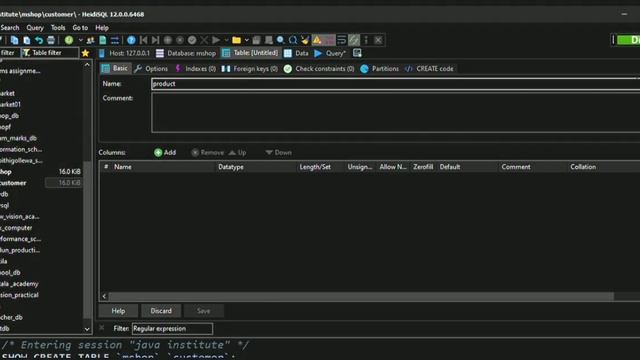This screenshot has width=640, height=360.
Task: Open the Help menu
Action: [102, 28]
